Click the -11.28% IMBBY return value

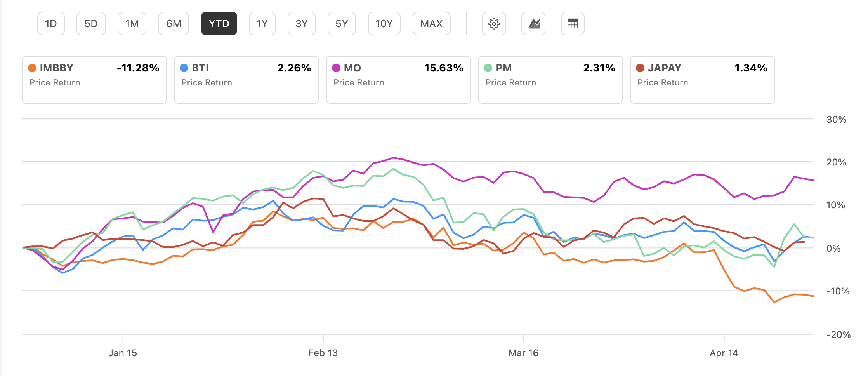(138, 68)
